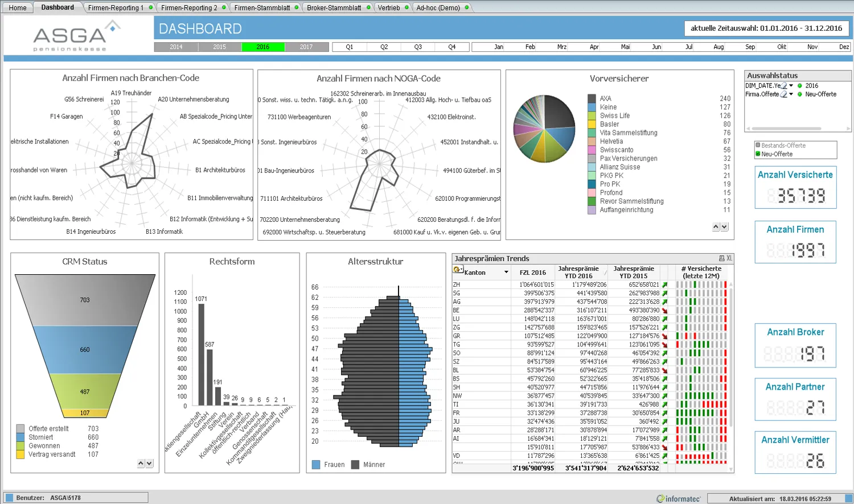The image size is (854, 504).
Task: Click the Anzahl Broker counter box
Action: click(x=795, y=345)
